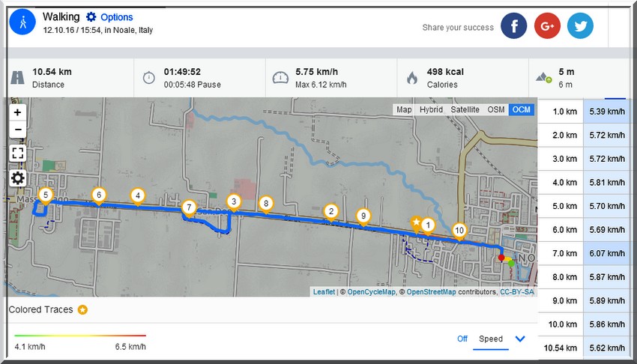This screenshot has height=364, width=637.
Task: Select the OSM map layer
Action: click(495, 109)
